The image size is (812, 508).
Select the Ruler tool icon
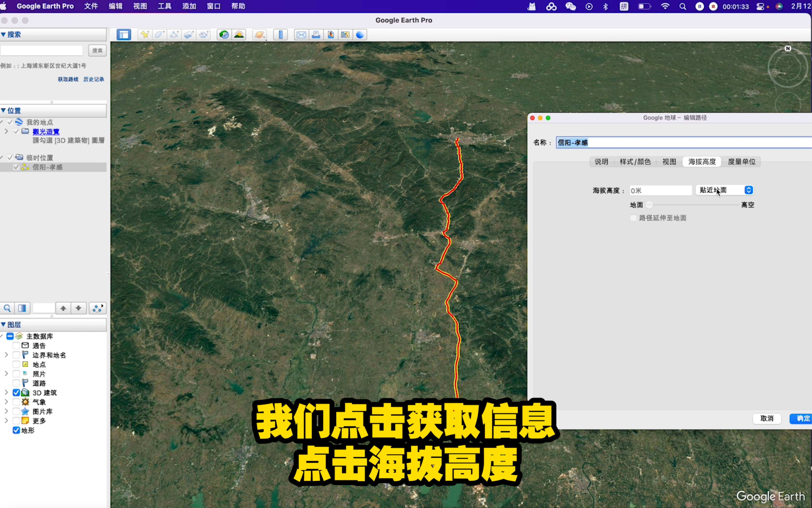tap(280, 35)
